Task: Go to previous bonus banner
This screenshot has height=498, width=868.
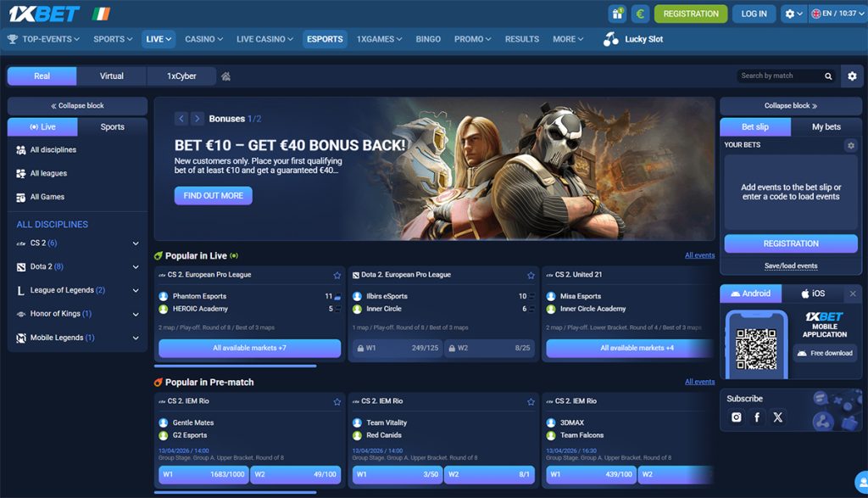Action: pos(181,119)
